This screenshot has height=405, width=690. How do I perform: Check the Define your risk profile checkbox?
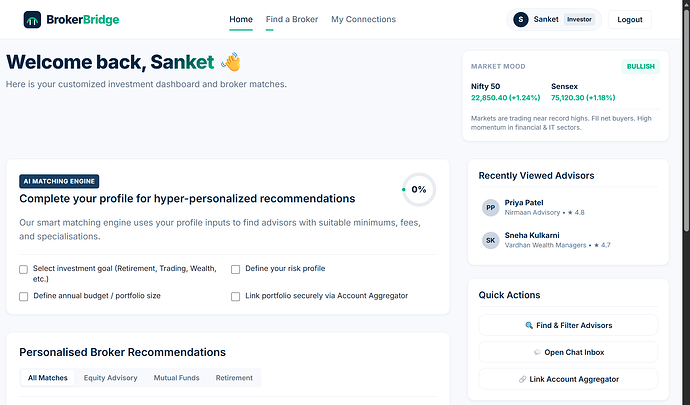235,269
